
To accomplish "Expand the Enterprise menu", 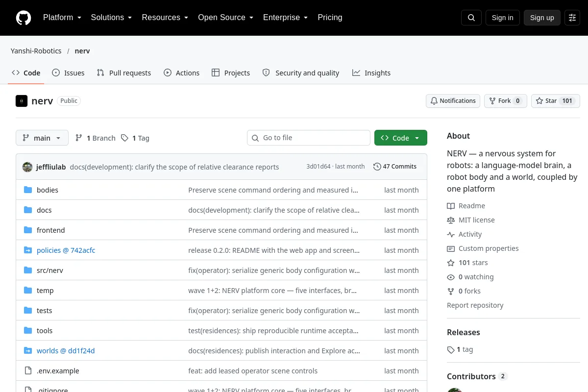I will (285, 18).
